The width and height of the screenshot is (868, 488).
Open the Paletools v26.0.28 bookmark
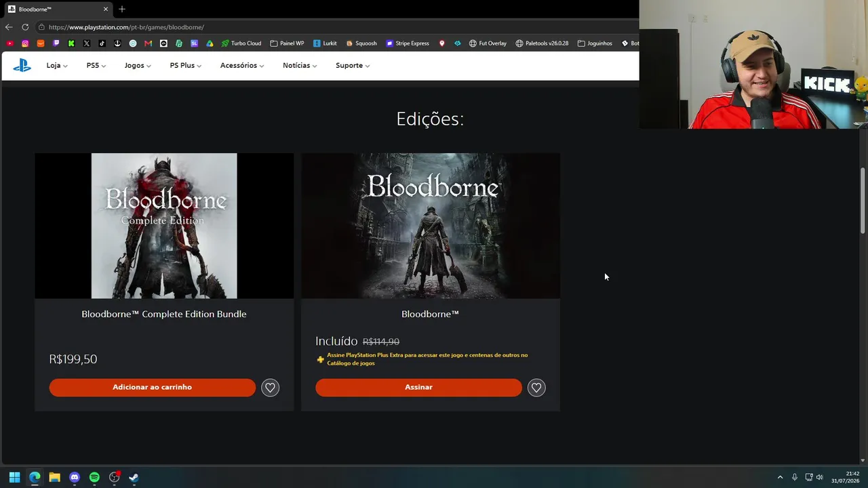click(542, 43)
